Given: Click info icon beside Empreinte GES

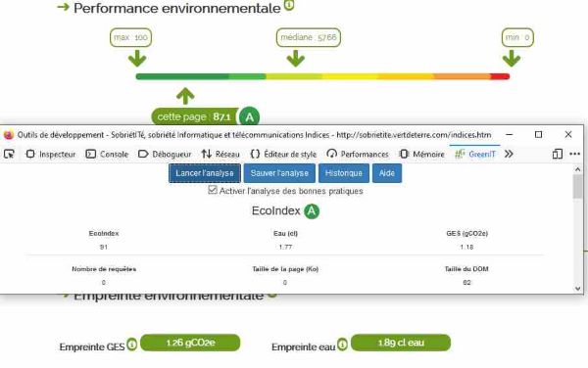Looking at the screenshot, I should 131,345.
